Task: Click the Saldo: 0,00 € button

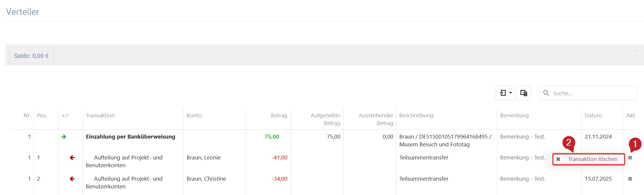Action: (31, 55)
